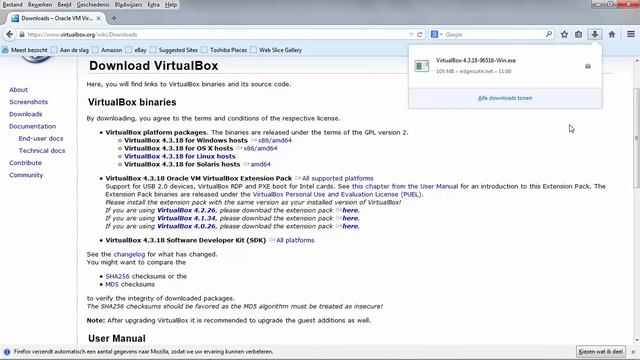Viewport: 640px width, 360px height.
Task: Open the Toshiba Places bookmark
Action: coord(224,50)
